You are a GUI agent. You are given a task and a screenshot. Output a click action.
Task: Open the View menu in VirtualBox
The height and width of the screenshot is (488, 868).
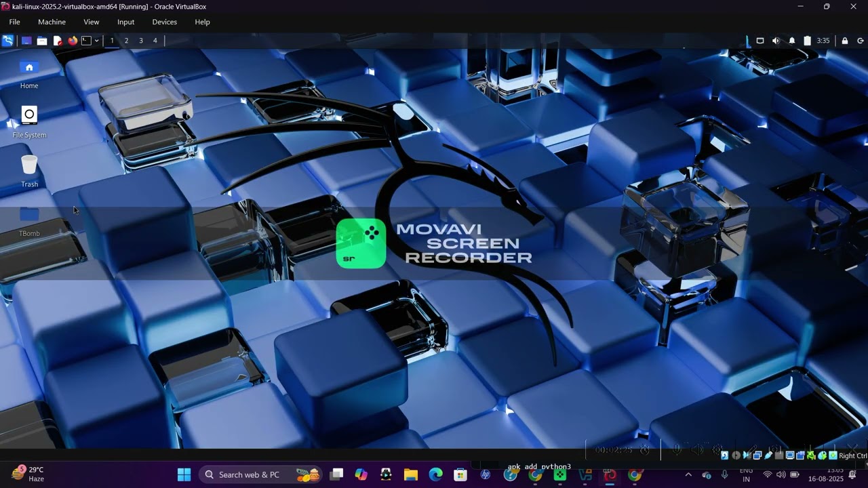coord(92,22)
